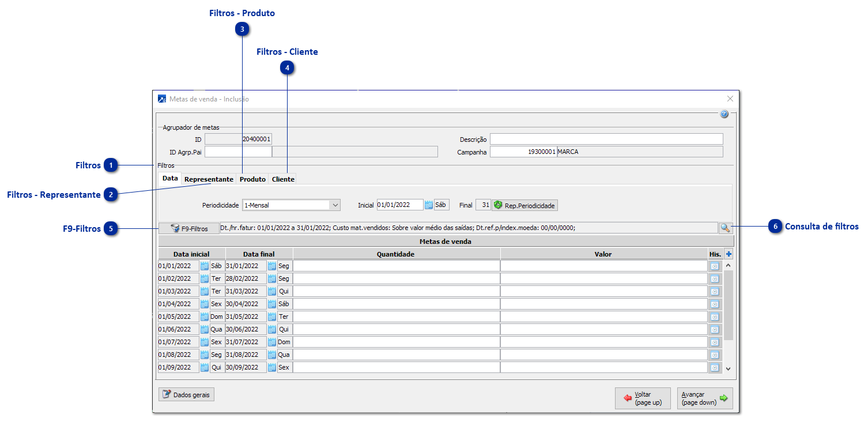Open calendar for Data final 28/02/2022
Image resolution: width=868 pixels, height=422 pixels.
(272, 278)
